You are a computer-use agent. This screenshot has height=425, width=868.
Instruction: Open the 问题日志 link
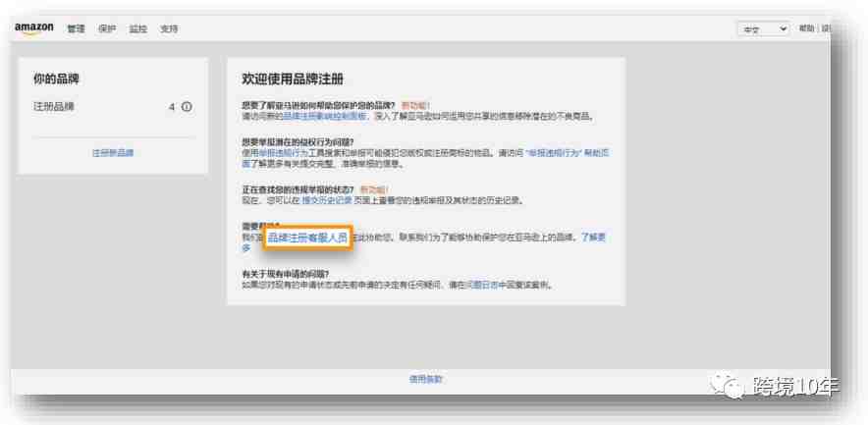click(x=485, y=286)
